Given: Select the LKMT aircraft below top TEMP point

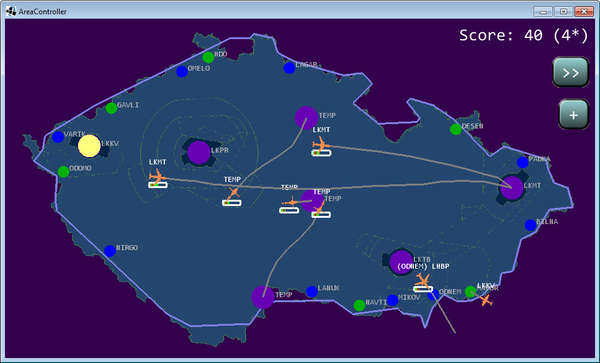Looking at the screenshot, I should click(x=321, y=145).
